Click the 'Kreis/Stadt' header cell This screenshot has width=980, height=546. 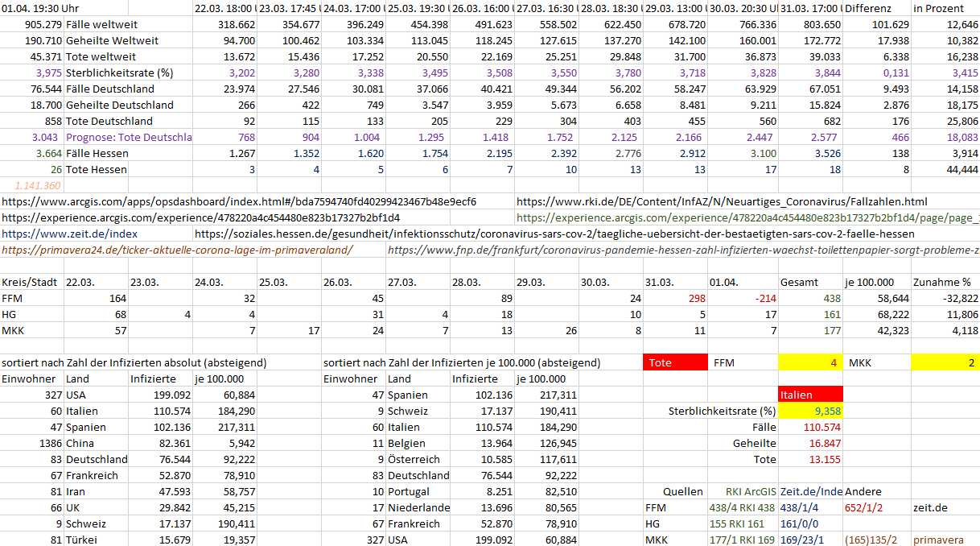28,282
